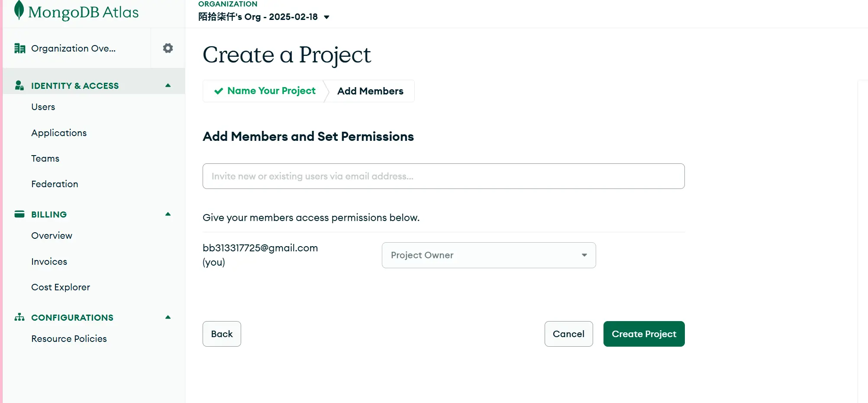Image resolution: width=868 pixels, height=403 pixels.
Task: Open the organization selector dropdown arrow
Action: (327, 17)
